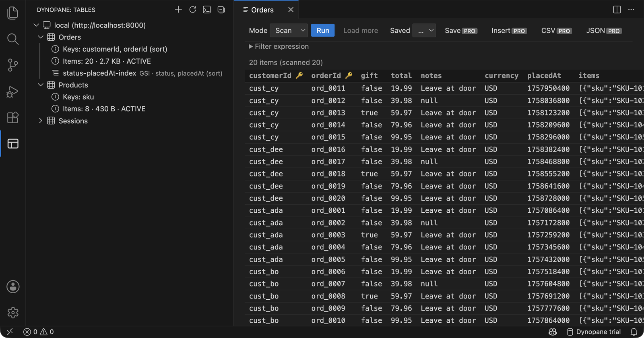Refresh the Dynopane tables list
The width and height of the screenshot is (644, 338).
[x=193, y=10]
